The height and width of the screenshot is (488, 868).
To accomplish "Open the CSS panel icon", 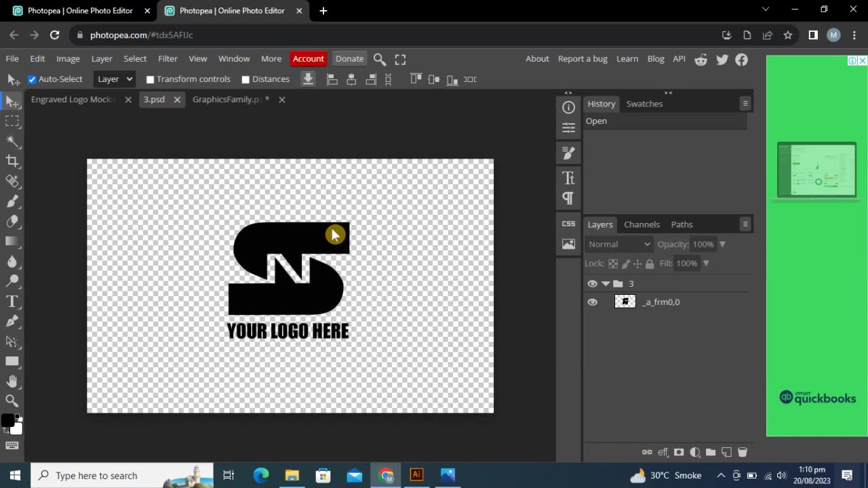I will (x=568, y=224).
